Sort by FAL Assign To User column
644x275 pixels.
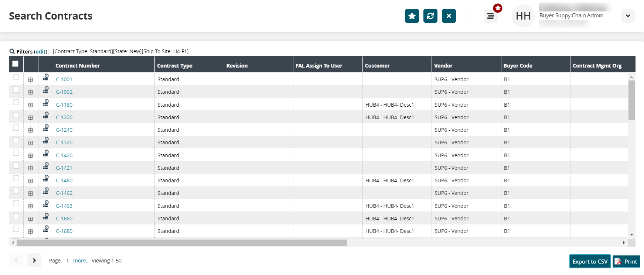point(319,66)
